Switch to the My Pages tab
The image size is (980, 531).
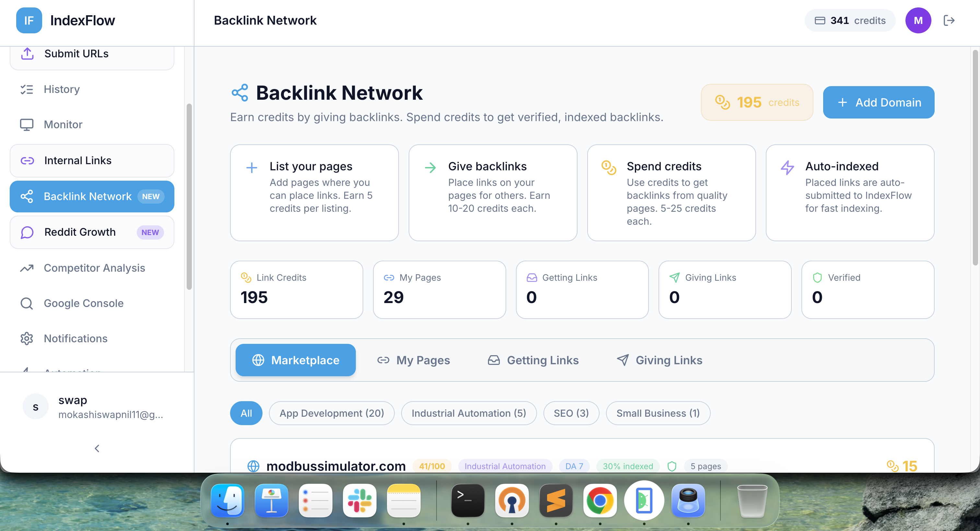tap(414, 360)
